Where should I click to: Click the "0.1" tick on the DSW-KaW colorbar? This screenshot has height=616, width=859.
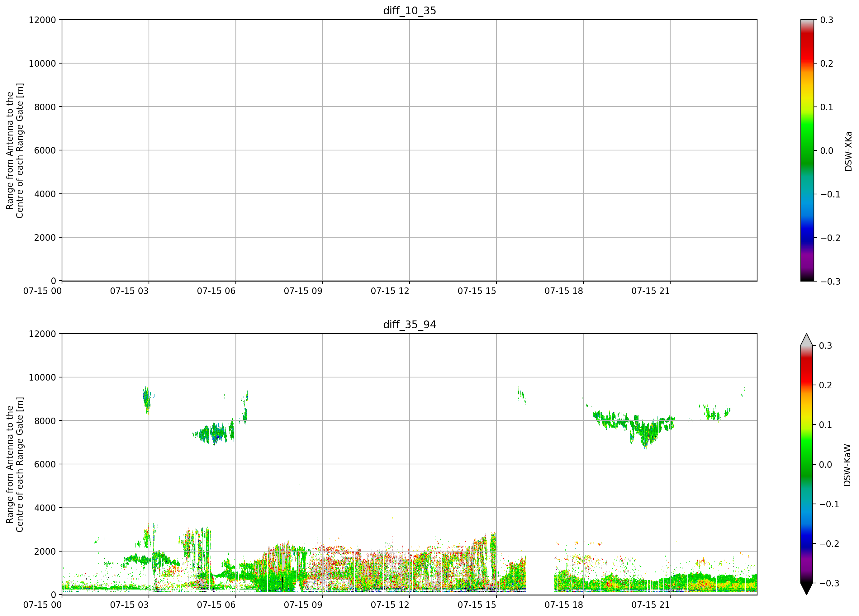[826, 425]
